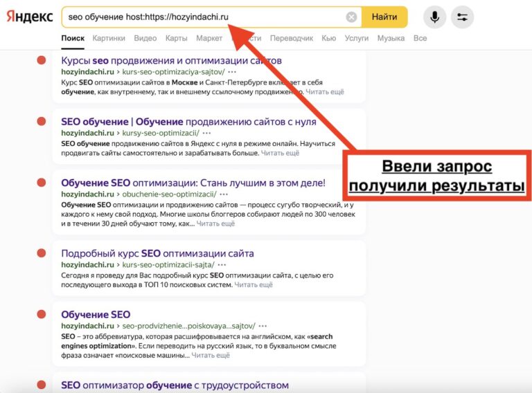Click 'Читать ещё' after 'ТОП 10 поисковых систем'
Viewport: 532px width, 393px height.
[254, 285]
